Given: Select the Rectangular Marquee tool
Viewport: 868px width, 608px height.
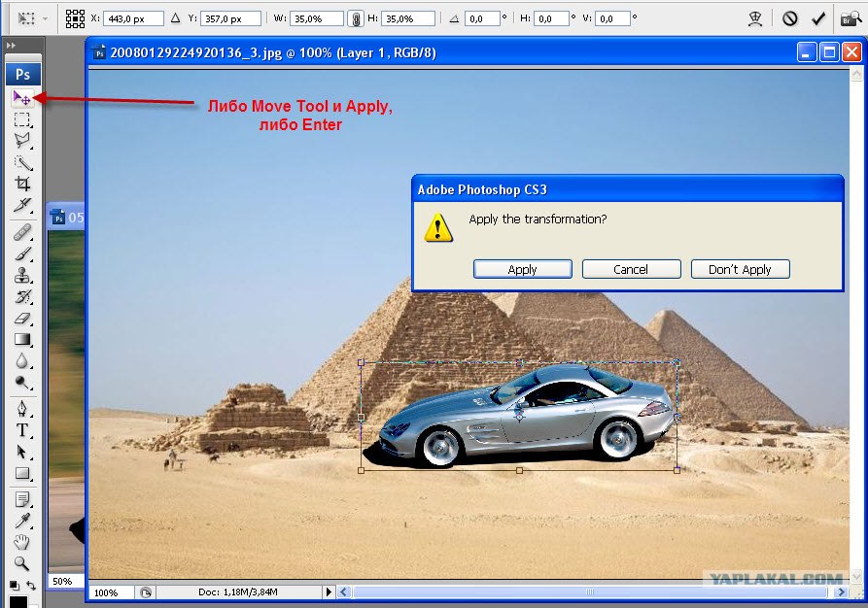Looking at the screenshot, I should click(22, 119).
